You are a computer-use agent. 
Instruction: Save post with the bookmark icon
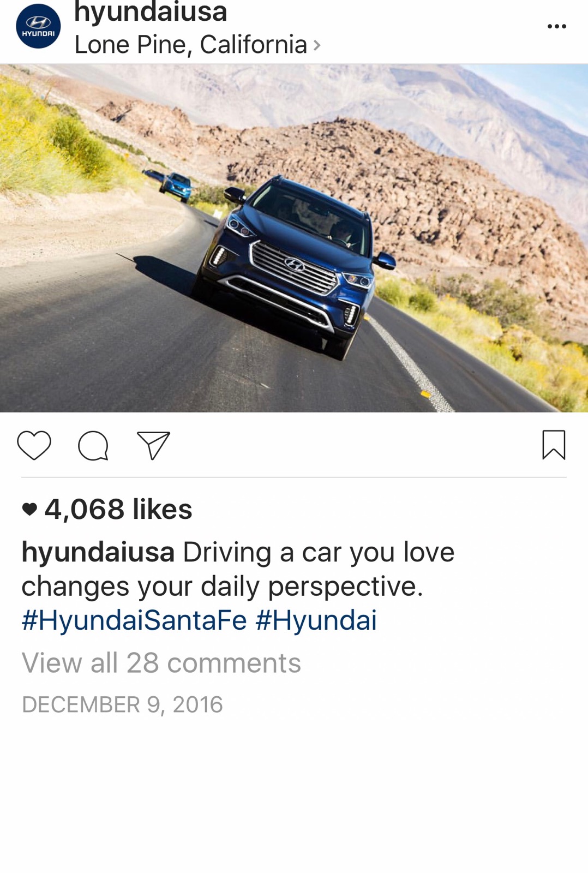pyautogui.click(x=554, y=445)
